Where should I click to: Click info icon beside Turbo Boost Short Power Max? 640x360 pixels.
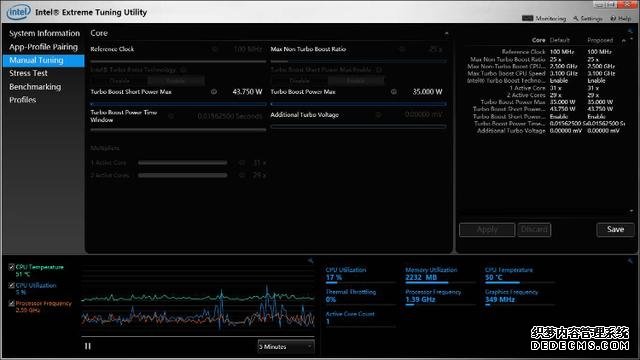point(214,92)
